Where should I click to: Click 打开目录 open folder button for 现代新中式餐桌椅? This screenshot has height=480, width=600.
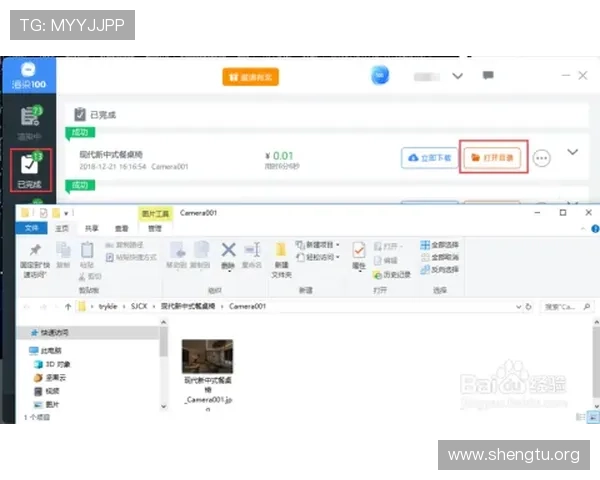(492, 158)
